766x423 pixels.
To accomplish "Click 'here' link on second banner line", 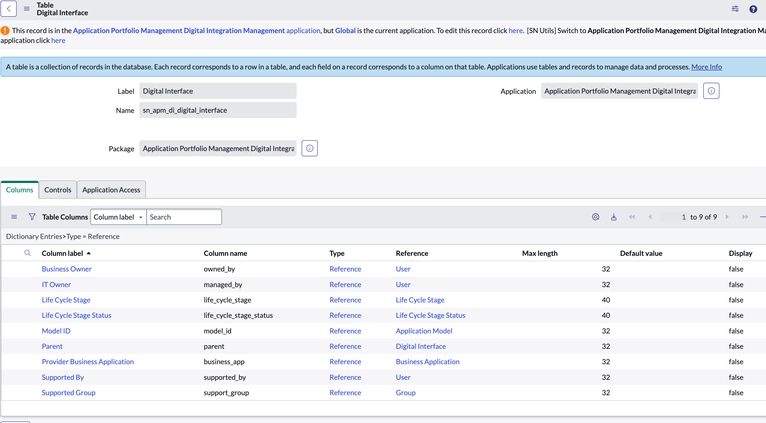I will [x=58, y=41].
